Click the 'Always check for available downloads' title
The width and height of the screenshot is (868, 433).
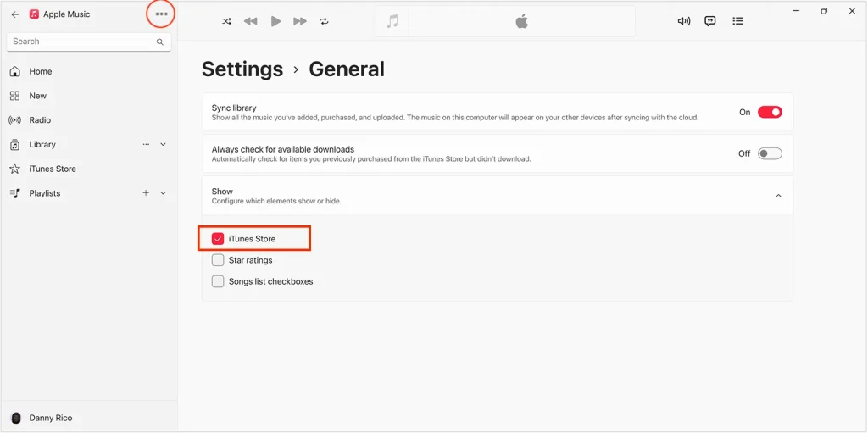coord(283,149)
